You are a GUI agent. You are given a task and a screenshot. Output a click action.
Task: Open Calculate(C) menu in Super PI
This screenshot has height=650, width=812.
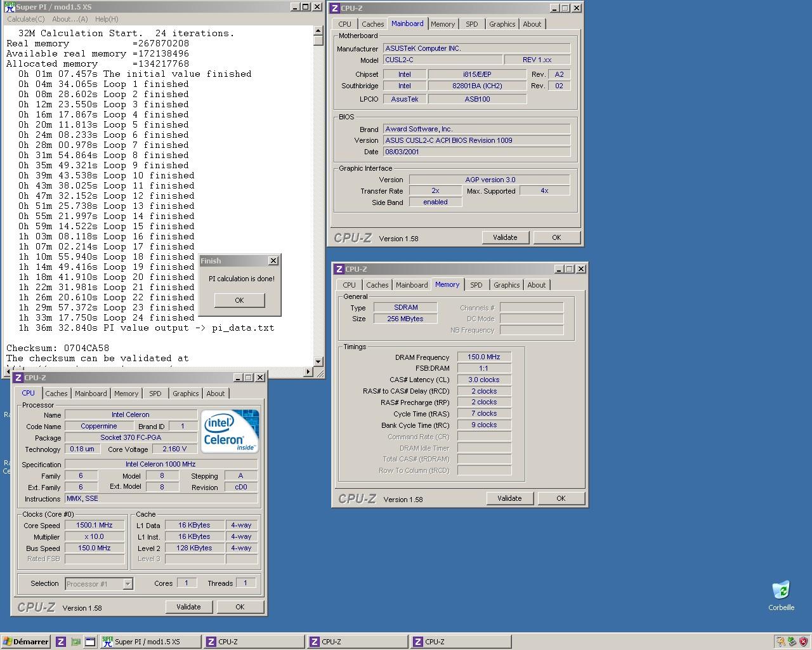pyautogui.click(x=26, y=19)
